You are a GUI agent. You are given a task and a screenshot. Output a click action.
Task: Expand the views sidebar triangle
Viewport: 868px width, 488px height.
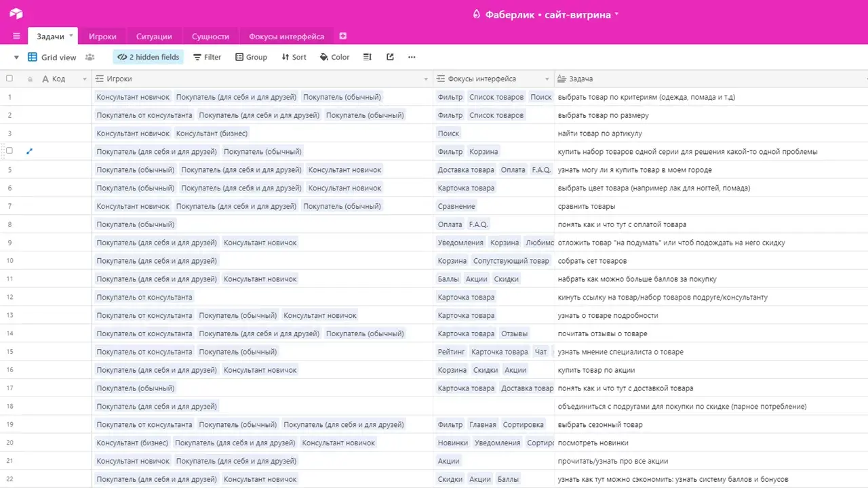[x=16, y=58]
